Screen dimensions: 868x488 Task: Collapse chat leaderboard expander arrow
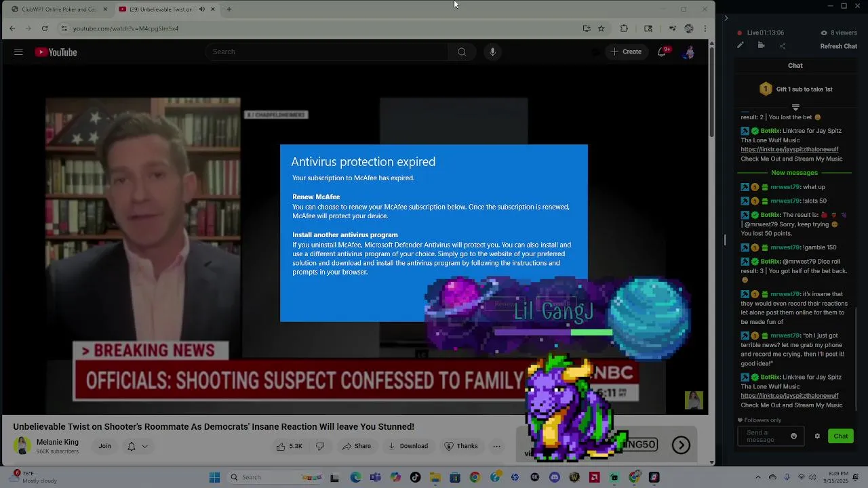(795, 107)
